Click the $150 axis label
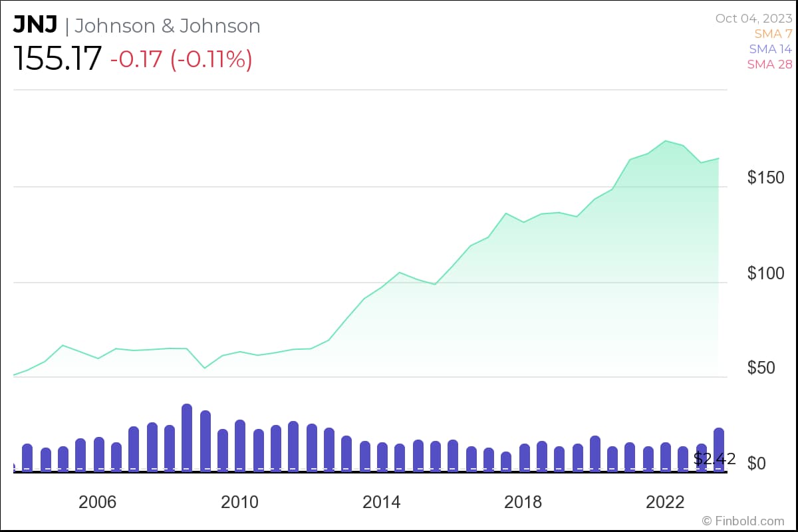The image size is (798, 532). point(766,178)
